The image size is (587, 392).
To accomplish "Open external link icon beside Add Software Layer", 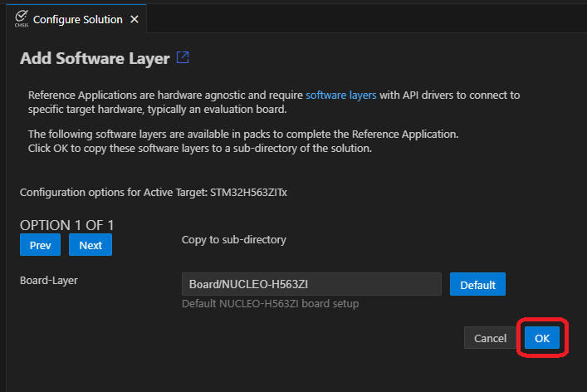I will coord(183,58).
